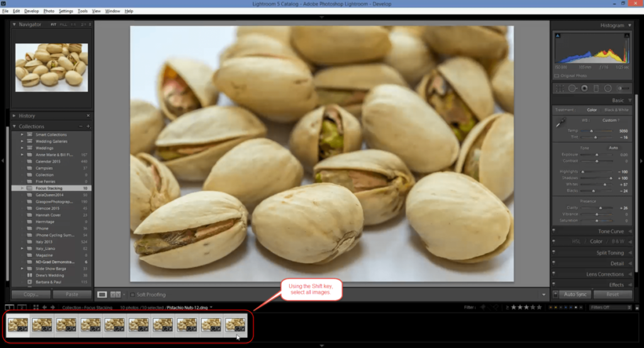Select the Red Eye Correction tool

pos(584,88)
